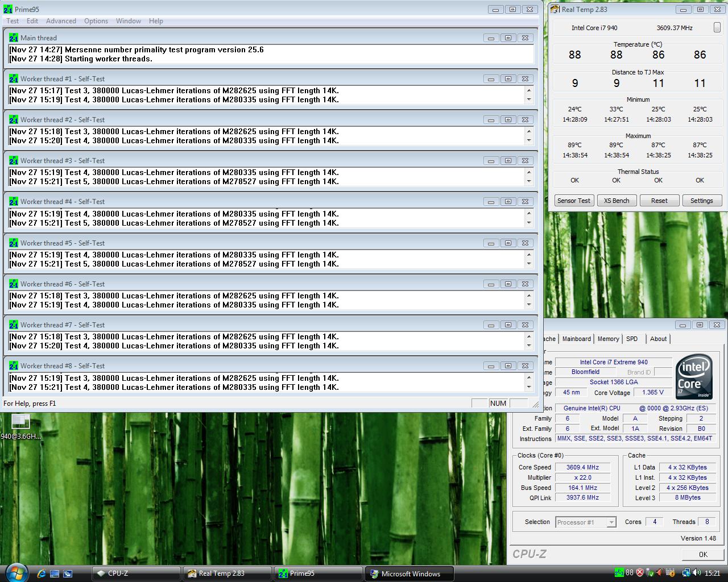728x582 pixels.
Task: Click the Core Speed 3609.4 MHz value
Action: 582,467
